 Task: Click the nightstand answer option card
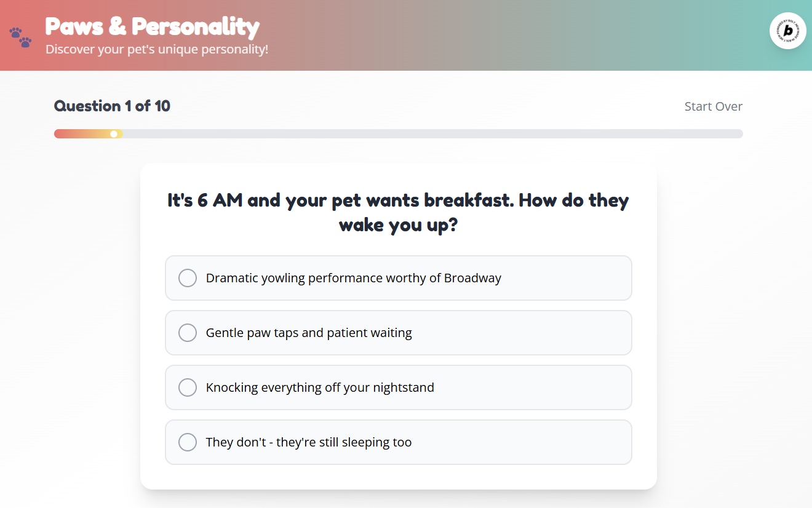pos(398,387)
